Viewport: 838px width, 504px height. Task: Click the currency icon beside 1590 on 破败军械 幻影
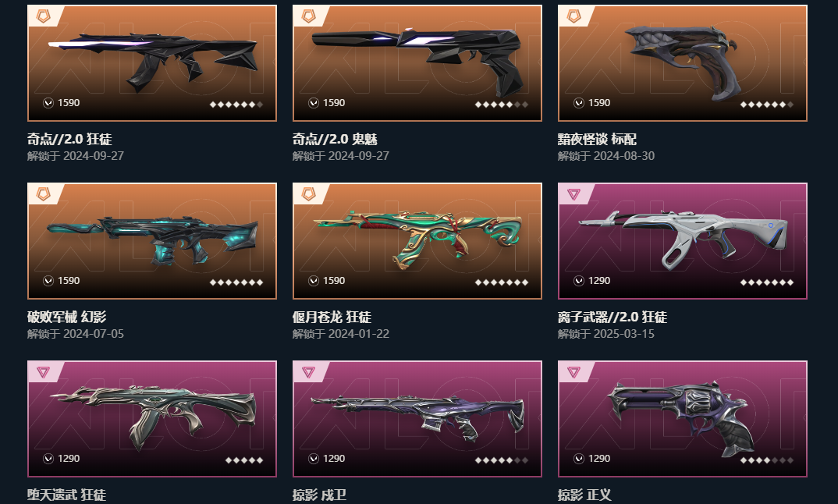[48, 281]
